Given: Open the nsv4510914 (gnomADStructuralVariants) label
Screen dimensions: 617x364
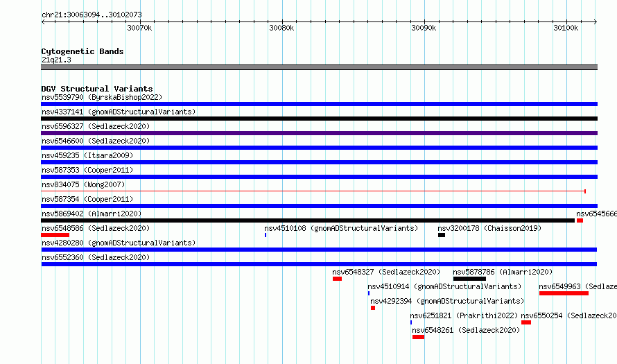Looking at the screenshot, I should pos(444,286).
